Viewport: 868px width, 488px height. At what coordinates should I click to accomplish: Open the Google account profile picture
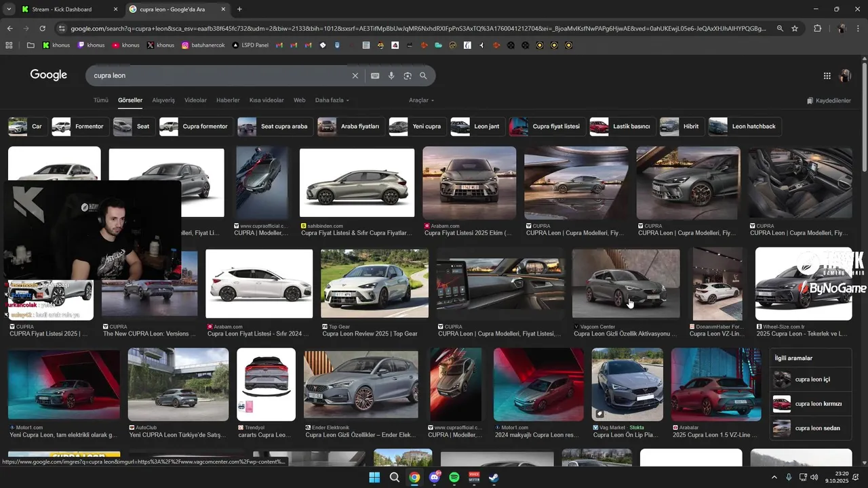(x=845, y=76)
